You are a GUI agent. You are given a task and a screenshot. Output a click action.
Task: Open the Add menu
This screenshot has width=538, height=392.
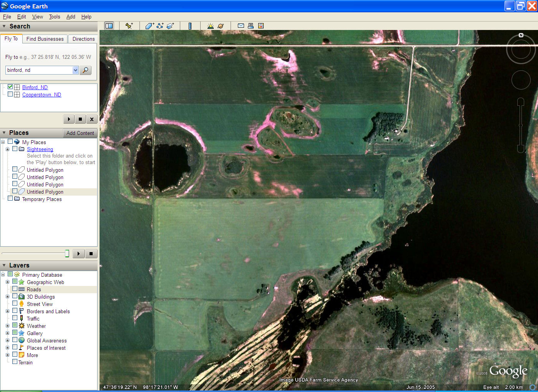[71, 17]
